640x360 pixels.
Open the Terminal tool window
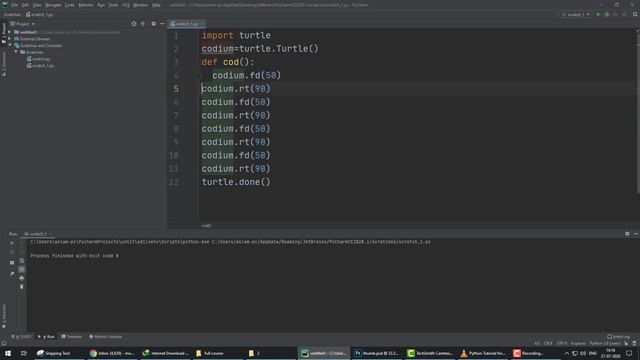(x=71, y=337)
